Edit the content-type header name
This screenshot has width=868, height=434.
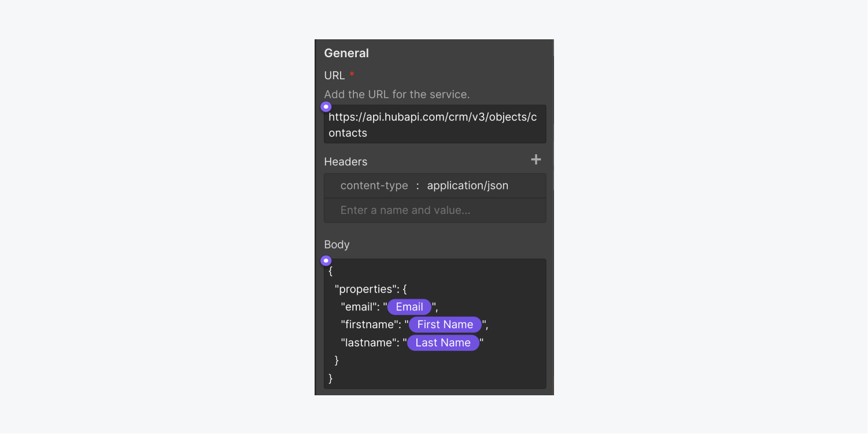(x=374, y=186)
